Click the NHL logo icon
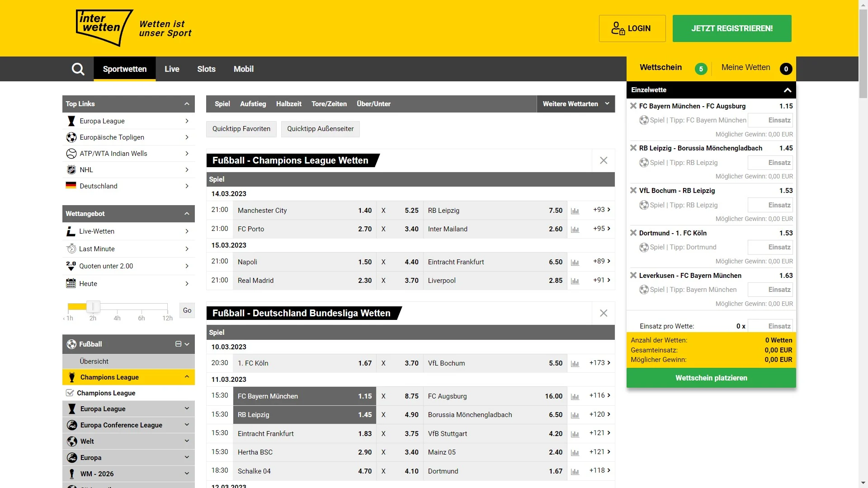Viewport: 868px width, 488px height. click(71, 170)
